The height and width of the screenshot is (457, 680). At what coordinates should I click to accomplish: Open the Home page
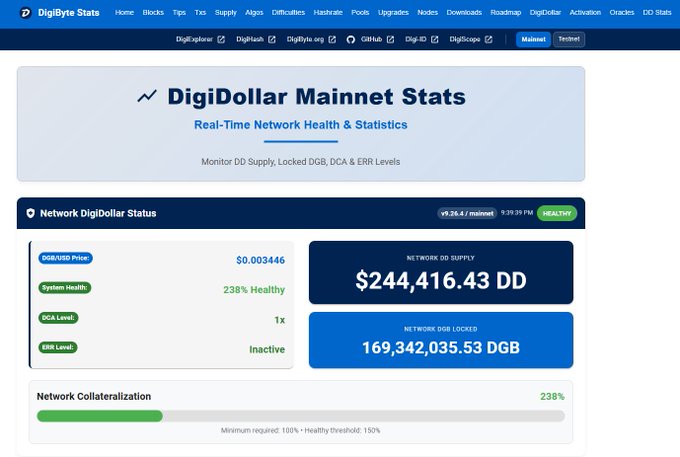pyautogui.click(x=124, y=13)
